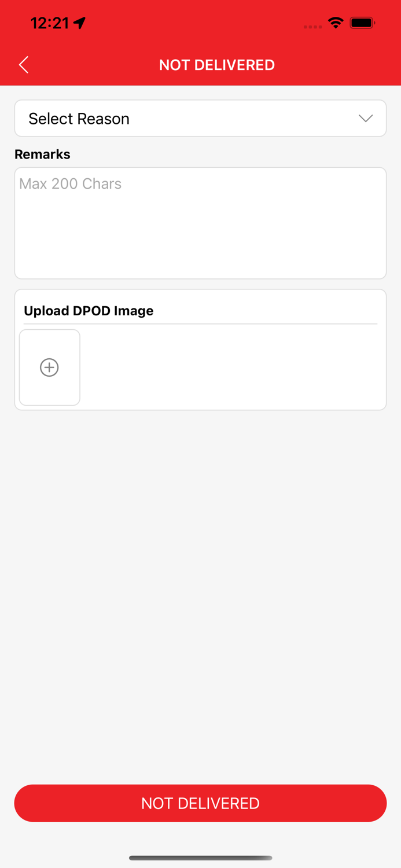Focus the Remarks text area
This screenshot has height=868, width=401.
pyautogui.click(x=200, y=223)
